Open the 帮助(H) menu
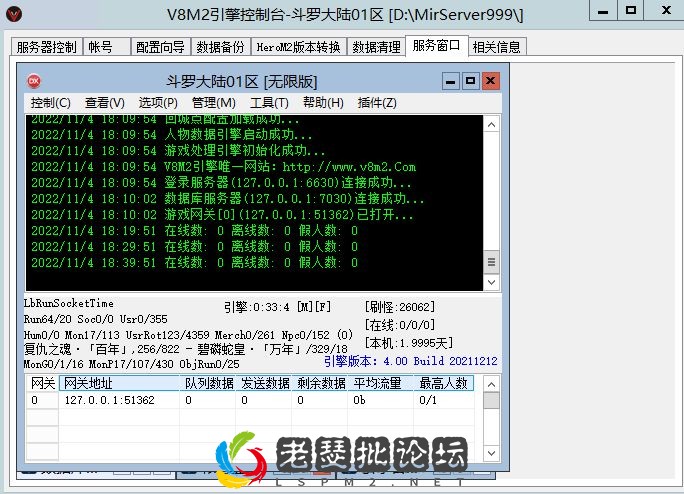This screenshot has height=494, width=684. 323,103
